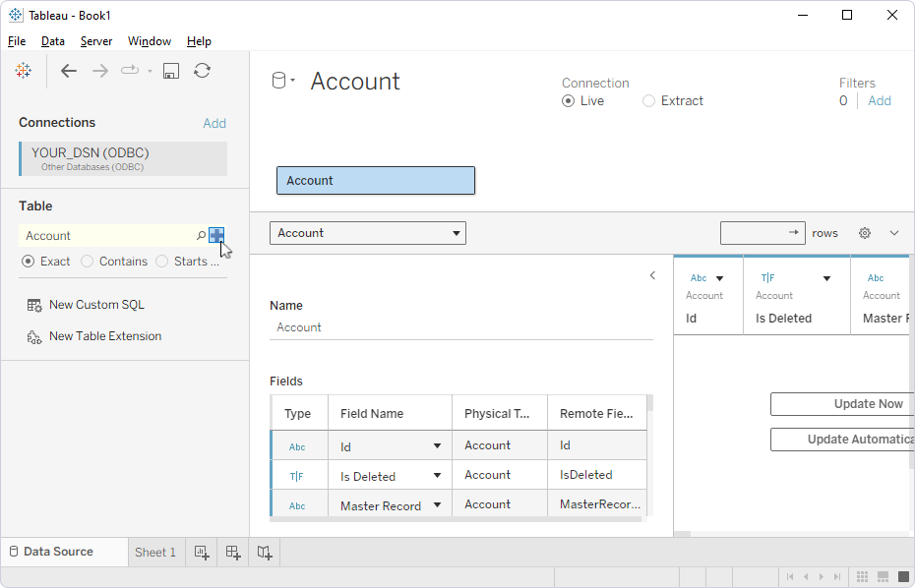Switch to the Sheet 1 tab
The width and height of the screenshot is (915, 588).
coord(155,552)
